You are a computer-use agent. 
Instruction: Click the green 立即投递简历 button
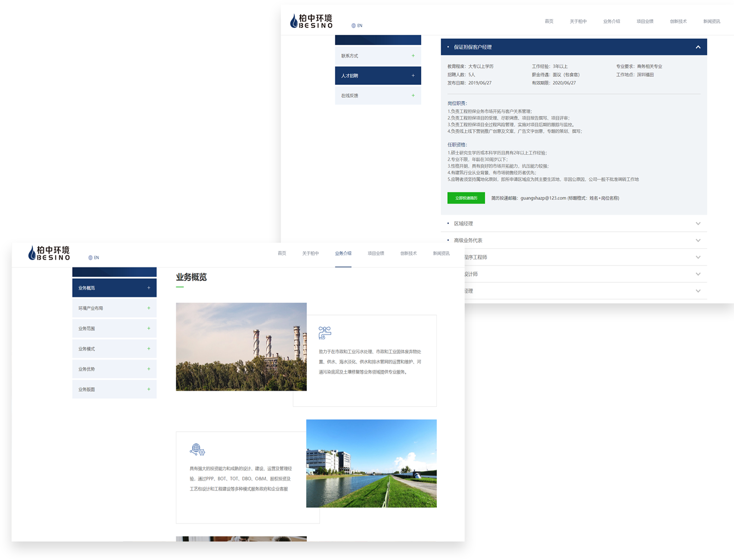pyautogui.click(x=466, y=198)
